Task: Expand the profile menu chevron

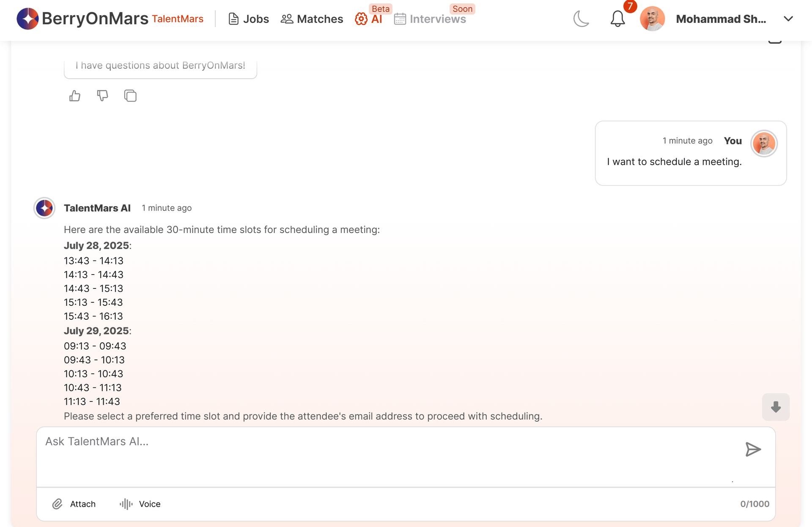Action: click(788, 19)
